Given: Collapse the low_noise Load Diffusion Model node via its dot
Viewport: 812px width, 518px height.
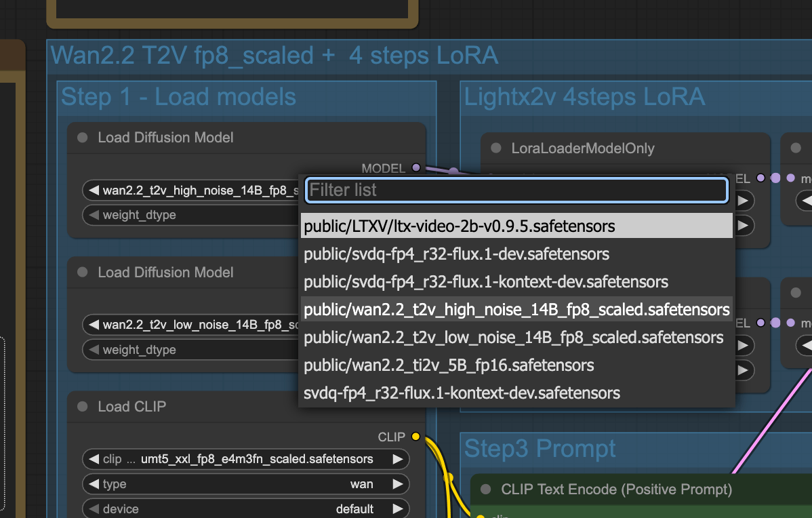Looking at the screenshot, I should tap(83, 273).
